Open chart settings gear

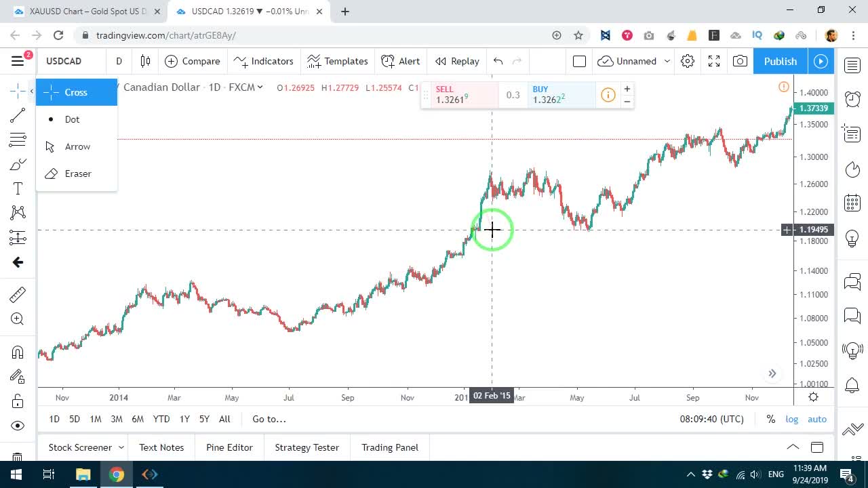coord(688,61)
